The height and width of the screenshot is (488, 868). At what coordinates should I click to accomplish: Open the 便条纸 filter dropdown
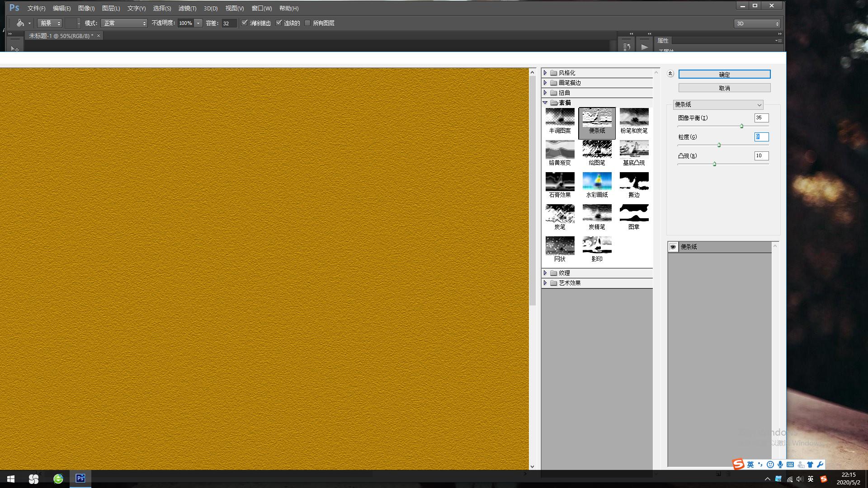tap(718, 104)
